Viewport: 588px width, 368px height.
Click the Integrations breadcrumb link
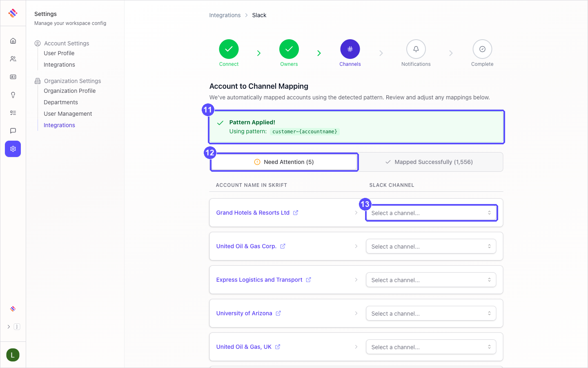(225, 15)
